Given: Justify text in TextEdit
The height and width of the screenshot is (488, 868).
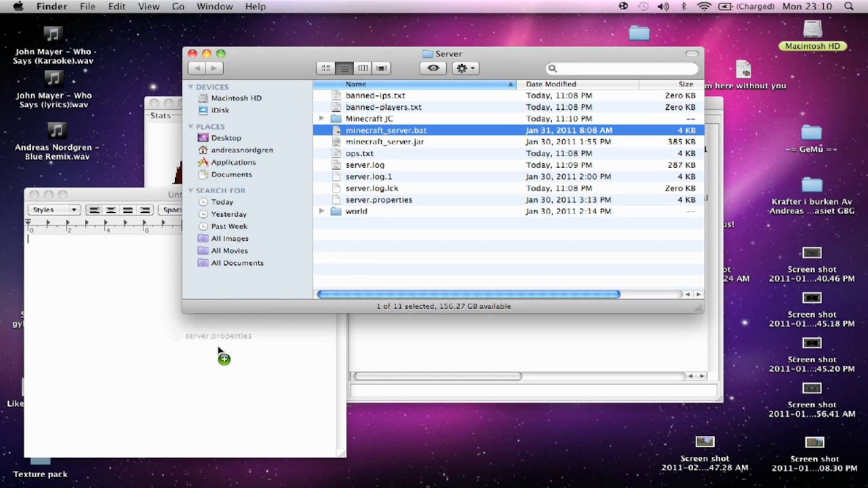Looking at the screenshot, I should coord(127,210).
